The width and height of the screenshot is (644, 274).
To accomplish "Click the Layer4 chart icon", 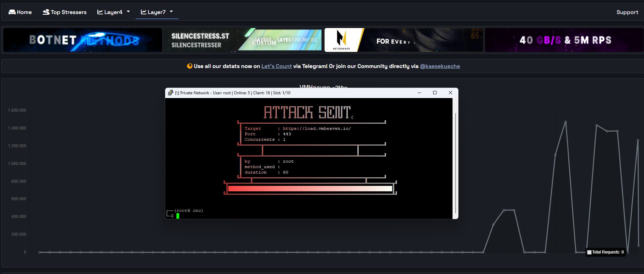I will tap(100, 12).
